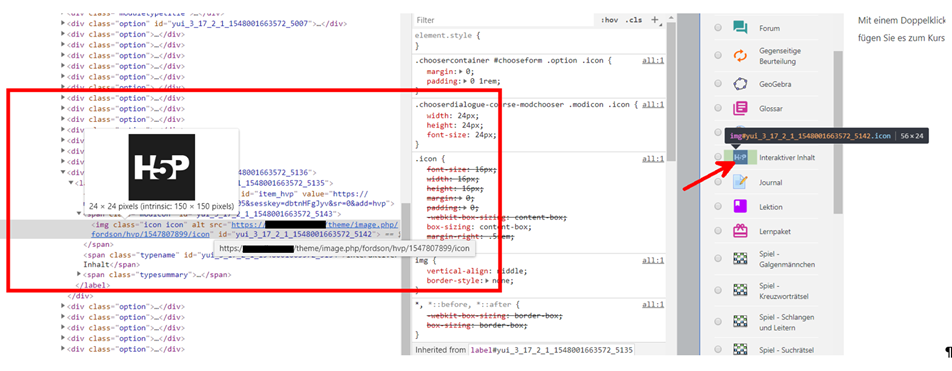The height and width of the screenshot is (371, 952).
Task: Click inherited-from label#yui_3_17_2_1_1548001663572_5135 link
Action: (x=551, y=350)
